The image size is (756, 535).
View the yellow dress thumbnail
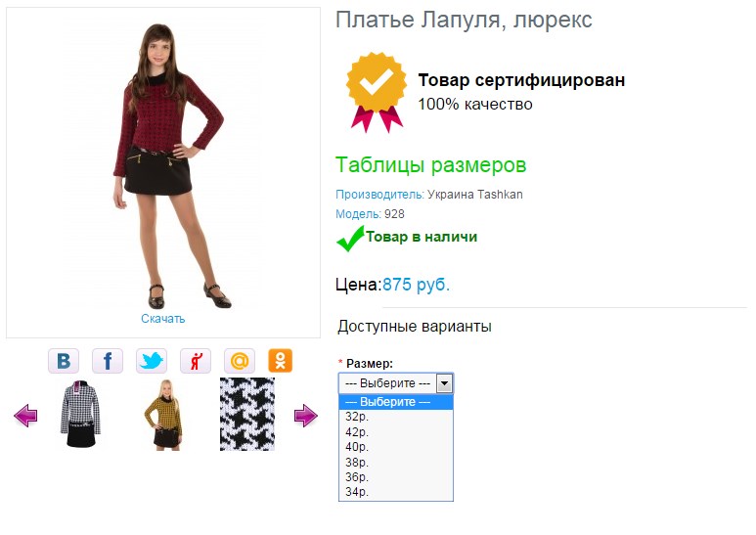point(164,415)
